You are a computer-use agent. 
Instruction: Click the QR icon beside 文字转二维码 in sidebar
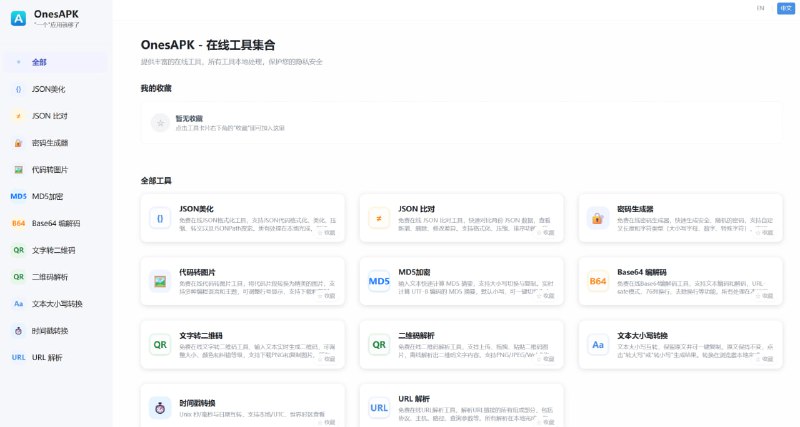point(18,250)
